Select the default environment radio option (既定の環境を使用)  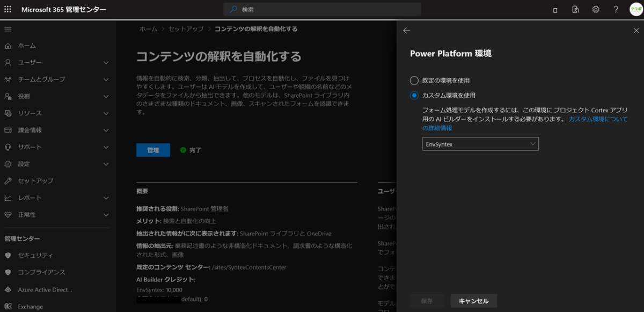point(414,81)
